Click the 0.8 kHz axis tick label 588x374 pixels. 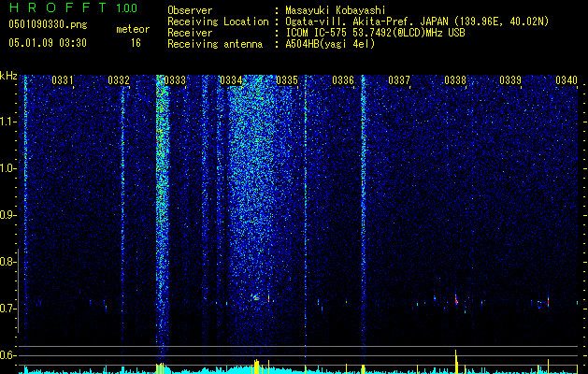(7, 262)
